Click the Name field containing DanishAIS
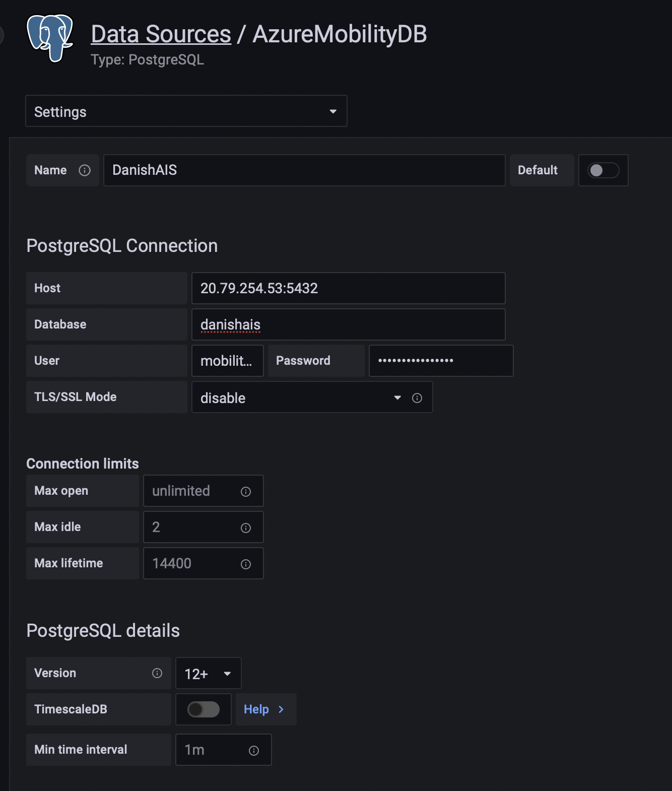The height and width of the screenshot is (791, 672). [x=304, y=170]
